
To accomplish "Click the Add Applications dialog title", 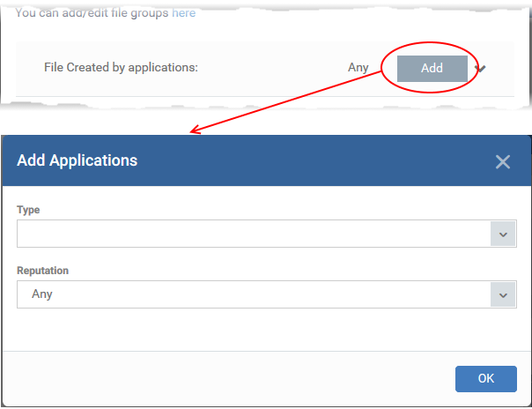I will (77, 160).
